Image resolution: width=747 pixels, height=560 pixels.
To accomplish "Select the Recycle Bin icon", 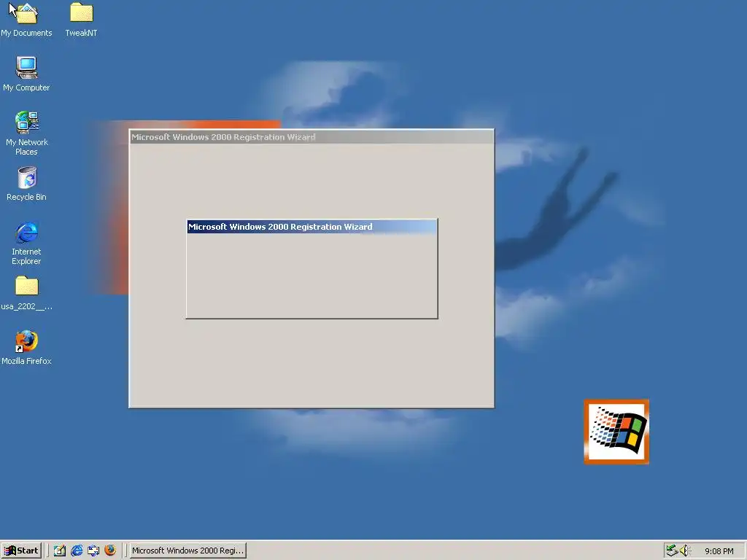I will pyautogui.click(x=26, y=183).
